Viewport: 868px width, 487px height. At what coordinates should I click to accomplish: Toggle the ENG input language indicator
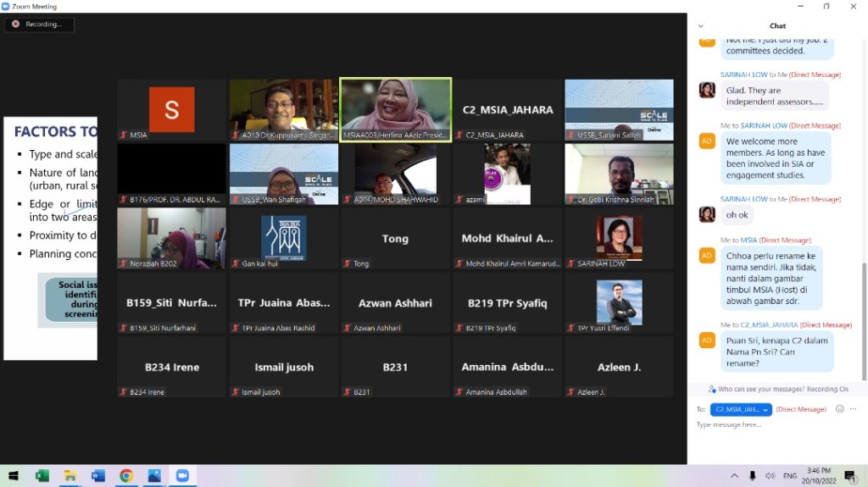pos(790,476)
